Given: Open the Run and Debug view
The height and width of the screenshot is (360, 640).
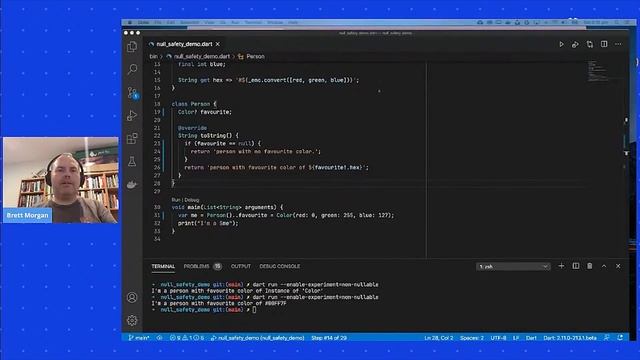Looking at the screenshot, I should click(132, 116).
